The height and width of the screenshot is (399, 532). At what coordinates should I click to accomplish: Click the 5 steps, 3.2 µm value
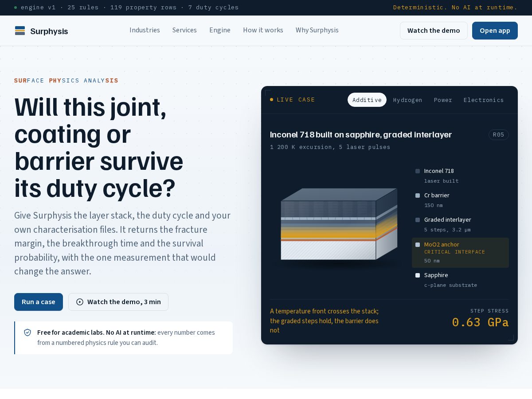point(447,230)
